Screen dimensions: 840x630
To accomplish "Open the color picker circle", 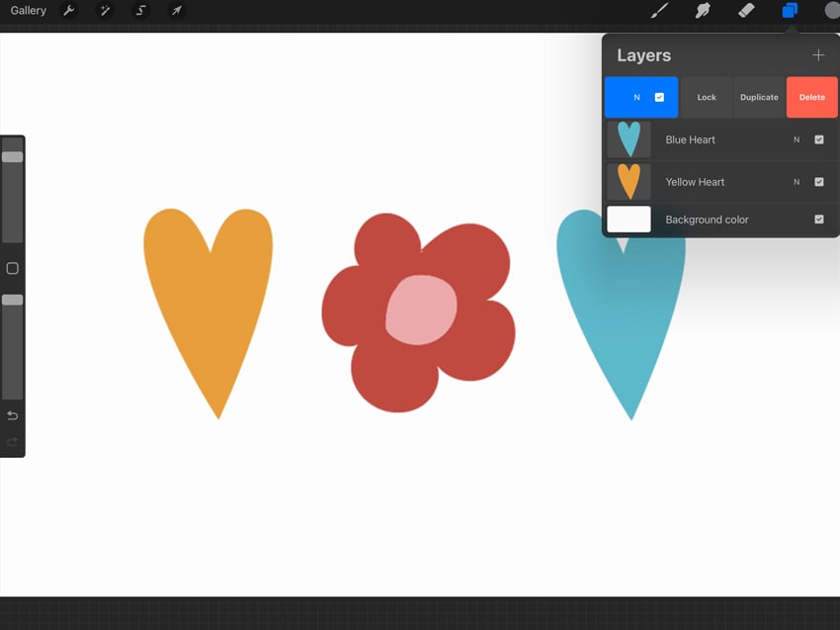I will 833,11.
